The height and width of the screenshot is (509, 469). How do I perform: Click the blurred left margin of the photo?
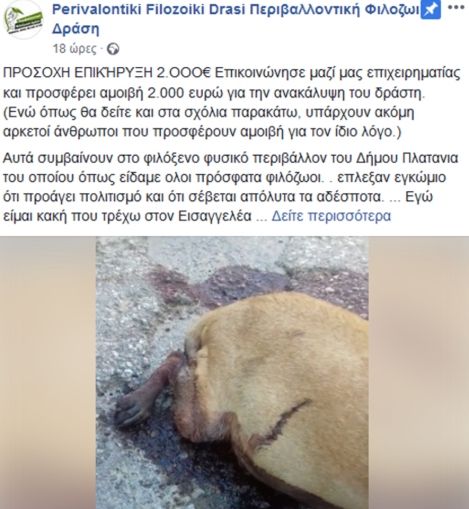[x=48, y=372]
